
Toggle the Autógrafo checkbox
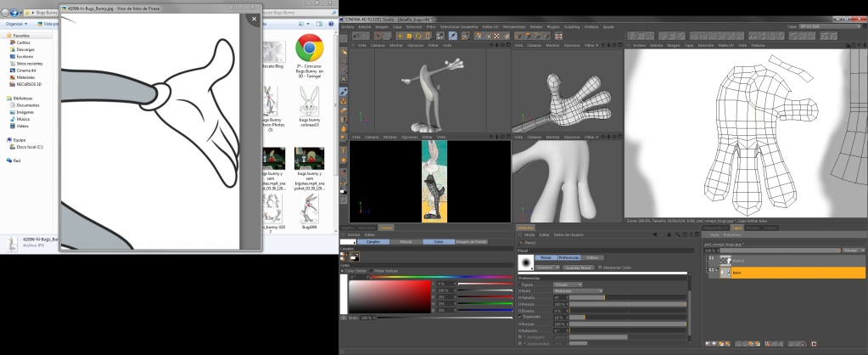[x=520, y=336]
